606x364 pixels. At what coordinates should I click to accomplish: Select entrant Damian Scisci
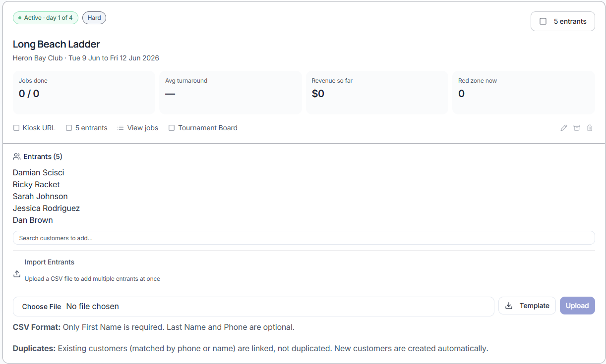click(x=39, y=172)
